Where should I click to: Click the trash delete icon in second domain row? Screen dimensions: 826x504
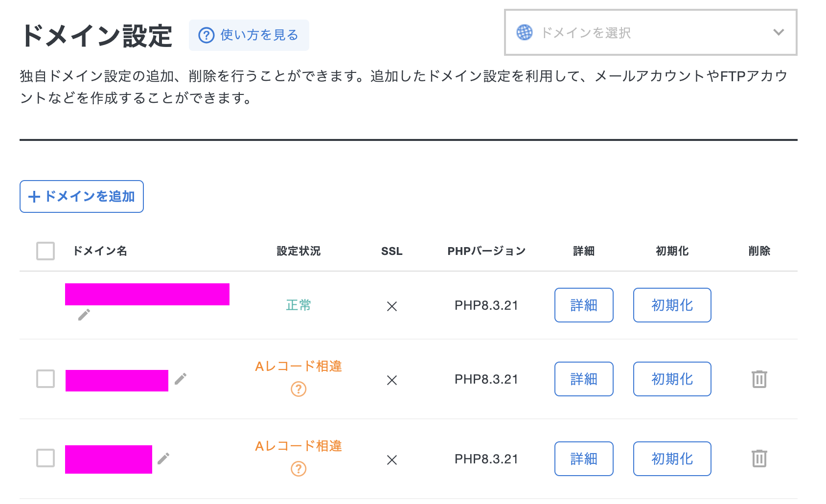pyautogui.click(x=759, y=379)
